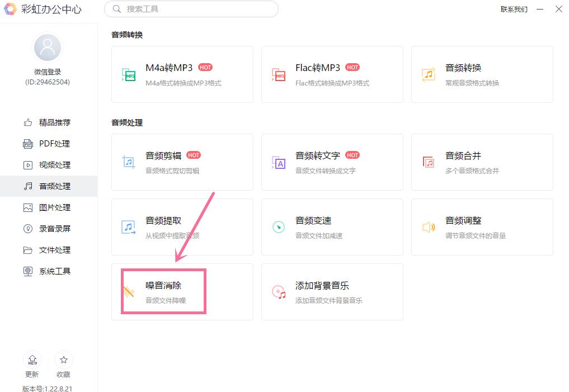Screen dimensions: 569x392
Task: Open the 音频转文字 speech-to-text tool
Action: [x=332, y=162]
